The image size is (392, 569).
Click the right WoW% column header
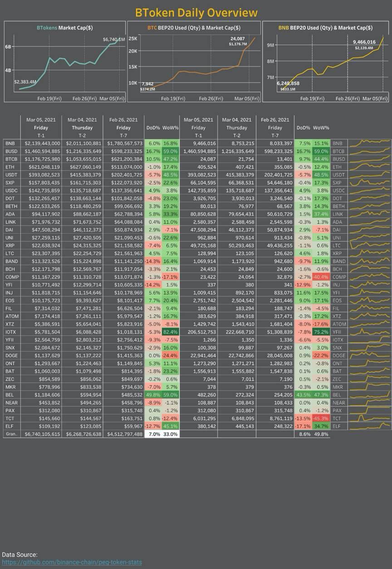tap(321, 128)
